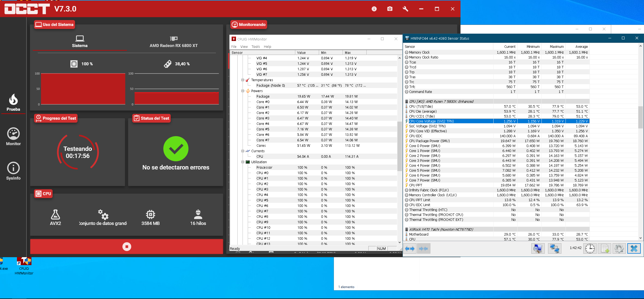The height and width of the screenshot is (299, 644).
Task: Click HWMonitor scrollbar down arrow
Action: [x=400, y=242]
